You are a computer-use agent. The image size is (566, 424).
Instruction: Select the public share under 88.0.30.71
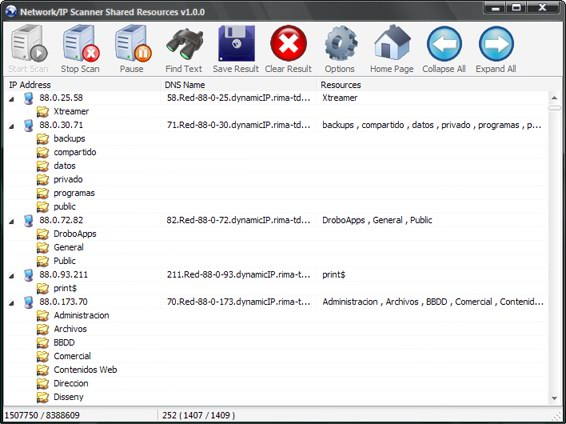tap(65, 207)
